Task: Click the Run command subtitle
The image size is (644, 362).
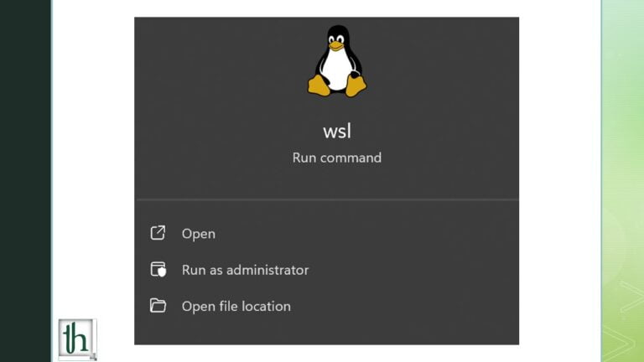Action: point(337,158)
